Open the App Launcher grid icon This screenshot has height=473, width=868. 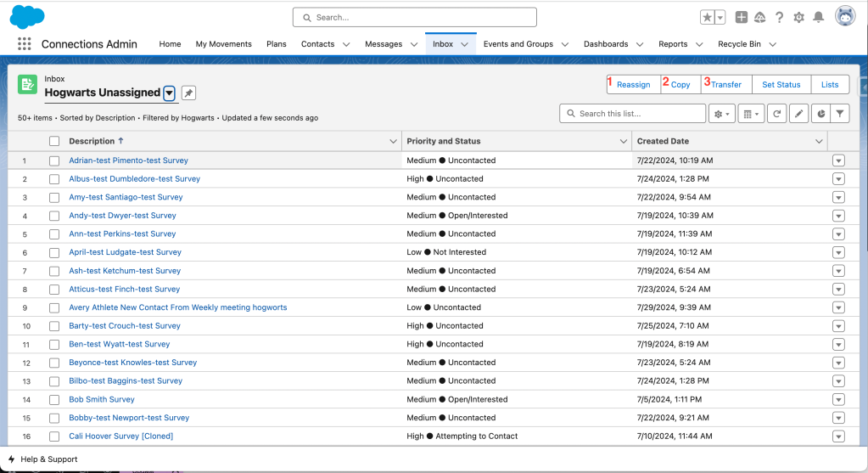pyautogui.click(x=24, y=44)
